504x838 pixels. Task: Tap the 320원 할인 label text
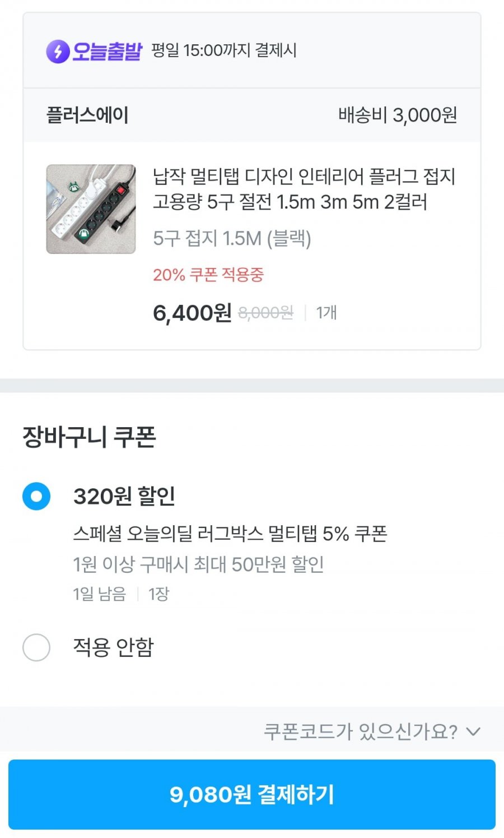(124, 497)
